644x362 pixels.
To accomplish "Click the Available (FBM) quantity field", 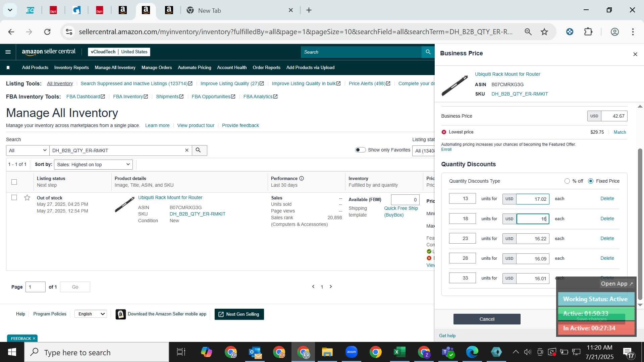I will point(405,200).
